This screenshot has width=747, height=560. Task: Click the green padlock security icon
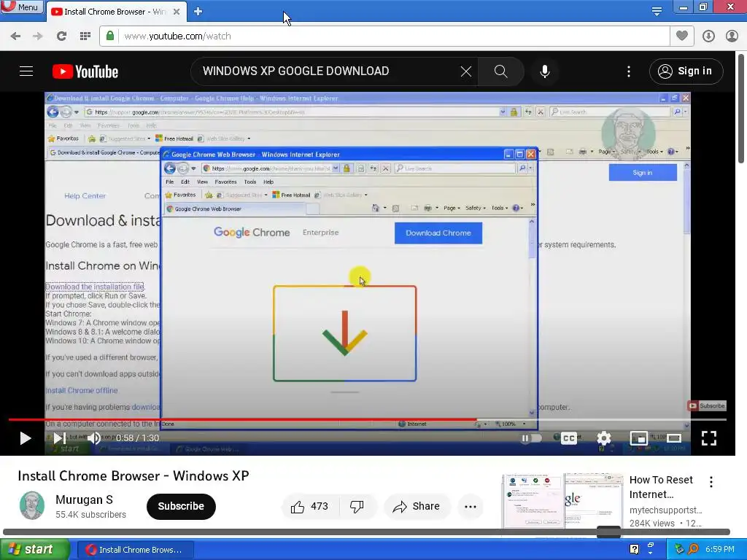tap(110, 36)
